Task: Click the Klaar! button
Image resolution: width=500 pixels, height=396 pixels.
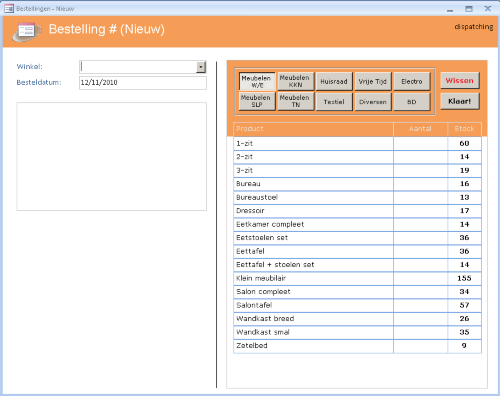Action: tap(460, 101)
